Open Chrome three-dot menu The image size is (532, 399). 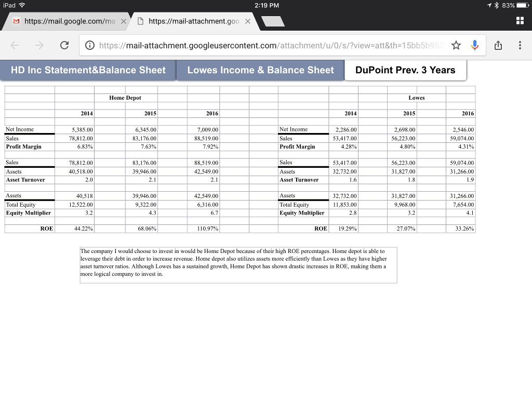tap(520, 45)
